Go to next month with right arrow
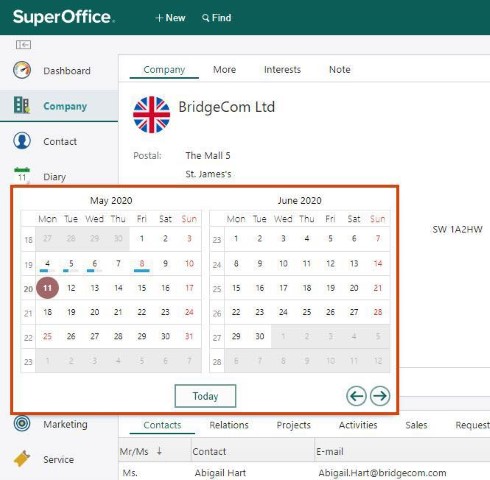Viewport: 490px width, 480px height. (380, 396)
